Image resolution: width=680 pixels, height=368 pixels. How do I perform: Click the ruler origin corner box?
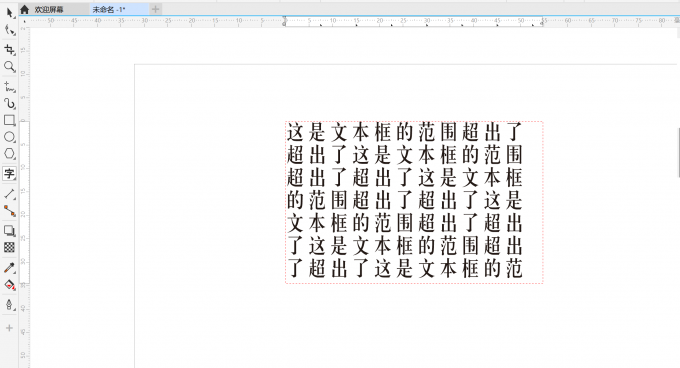tap(23, 22)
